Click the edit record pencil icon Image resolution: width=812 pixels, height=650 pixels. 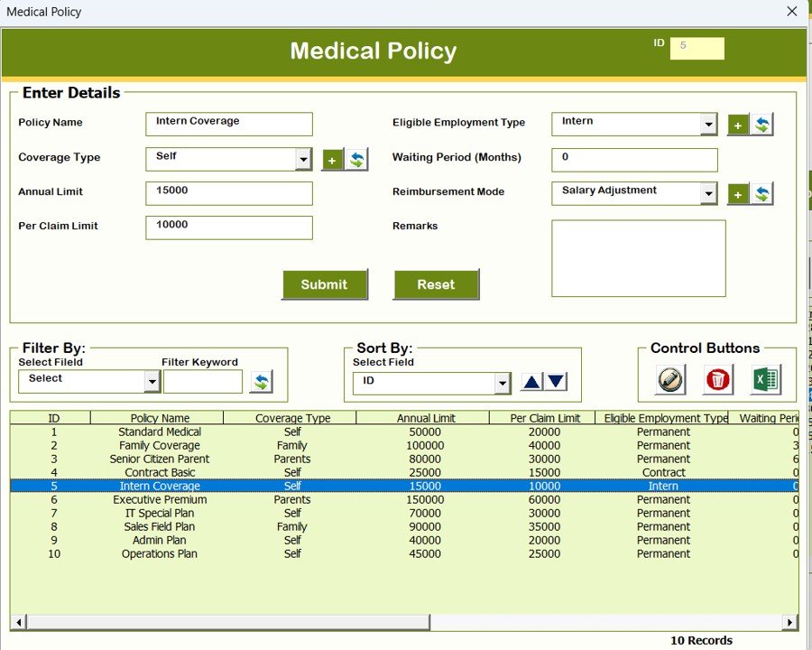tap(669, 380)
